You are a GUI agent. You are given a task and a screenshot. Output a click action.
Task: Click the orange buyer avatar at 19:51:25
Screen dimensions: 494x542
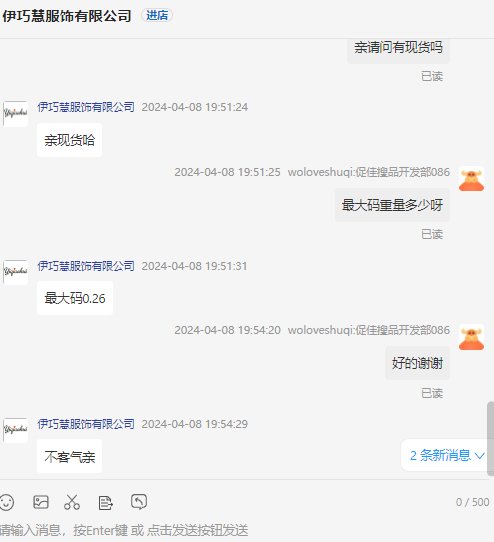pyautogui.click(x=472, y=179)
